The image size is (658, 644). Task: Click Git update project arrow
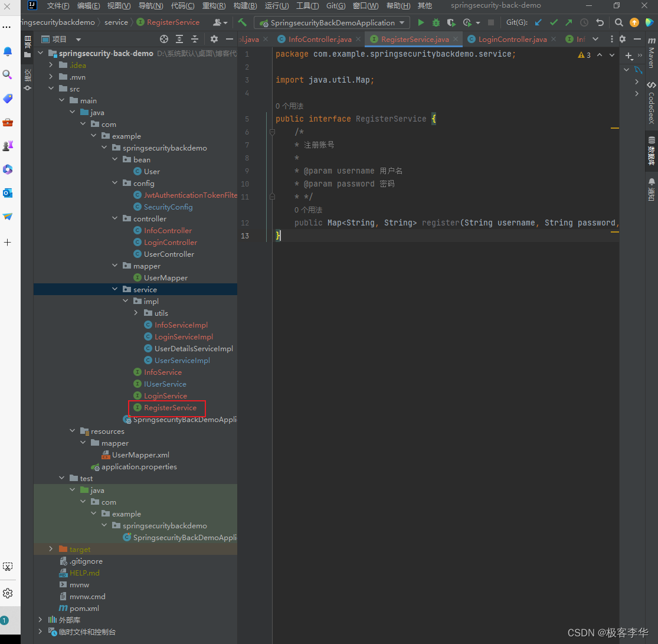click(x=538, y=22)
